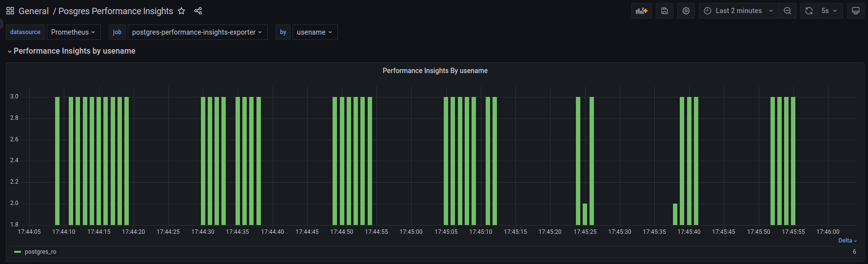The height and width of the screenshot is (264, 868).
Task: Star this dashboard as favorite
Action: (181, 11)
